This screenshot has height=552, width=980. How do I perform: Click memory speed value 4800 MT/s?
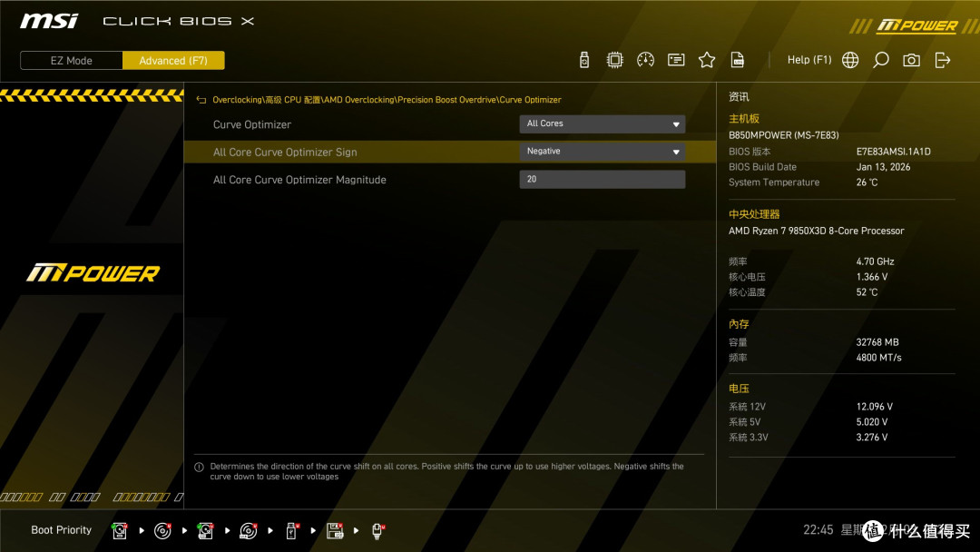[x=878, y=358]
